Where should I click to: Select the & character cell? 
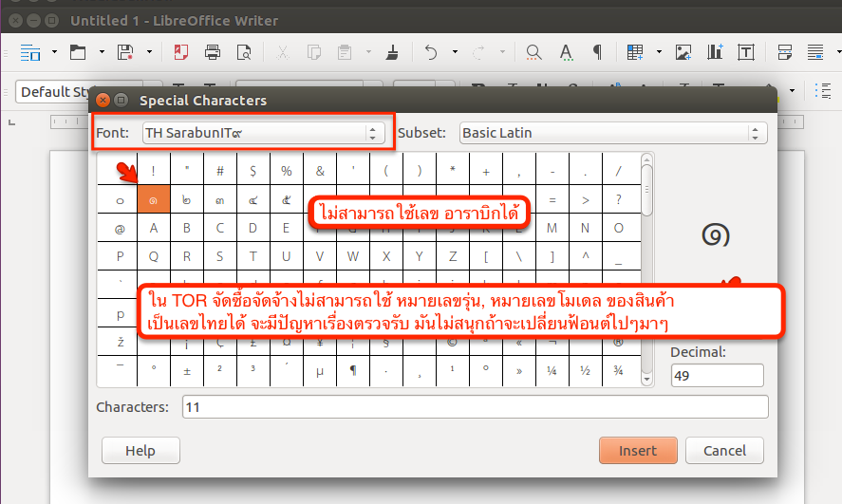pyautogui.click(x=320, y=171)
